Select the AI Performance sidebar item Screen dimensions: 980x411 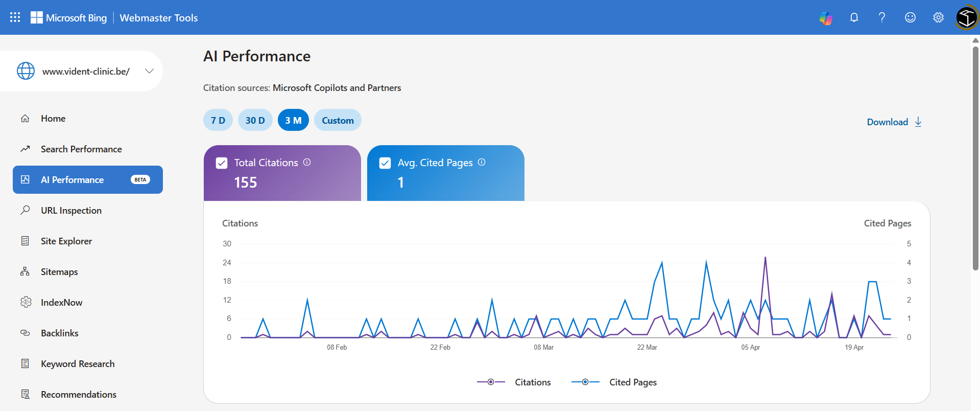pyautogui.click(x=88, y=179)
